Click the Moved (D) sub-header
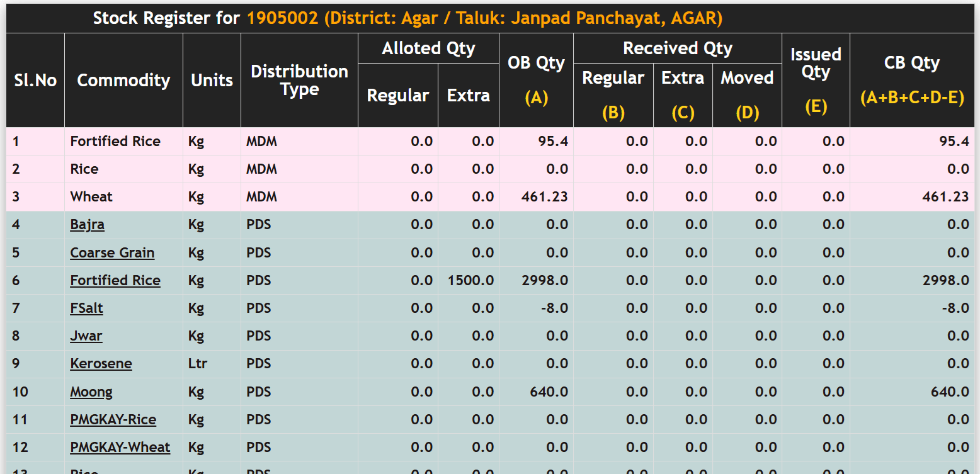Screen dimensions: 980x474 click(x=747, y=95)
